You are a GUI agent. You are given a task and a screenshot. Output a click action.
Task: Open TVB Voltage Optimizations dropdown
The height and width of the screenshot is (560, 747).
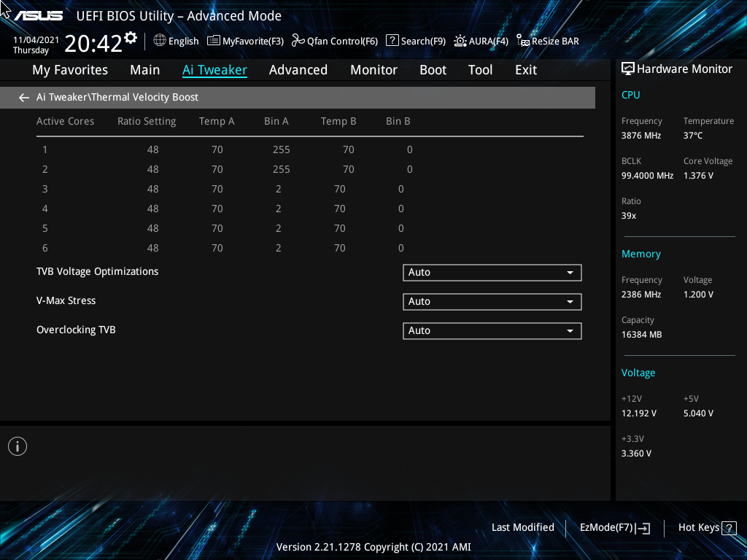[492, 273]
